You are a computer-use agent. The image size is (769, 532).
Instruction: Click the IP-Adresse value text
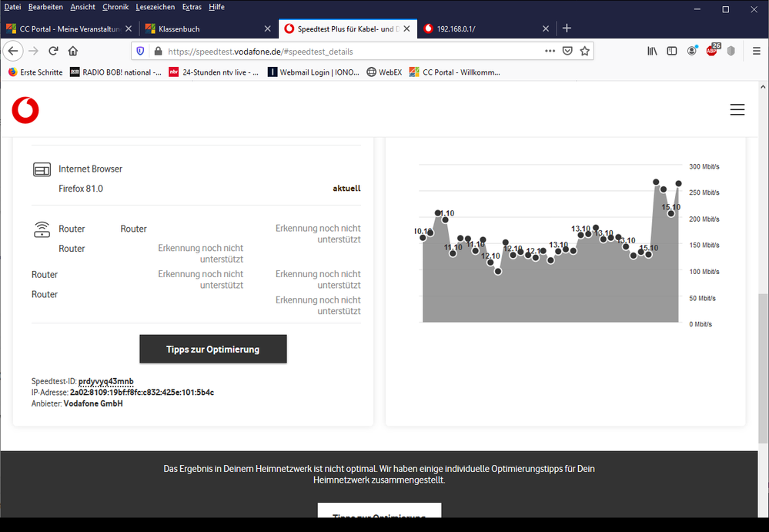click(x=142, y=392)
